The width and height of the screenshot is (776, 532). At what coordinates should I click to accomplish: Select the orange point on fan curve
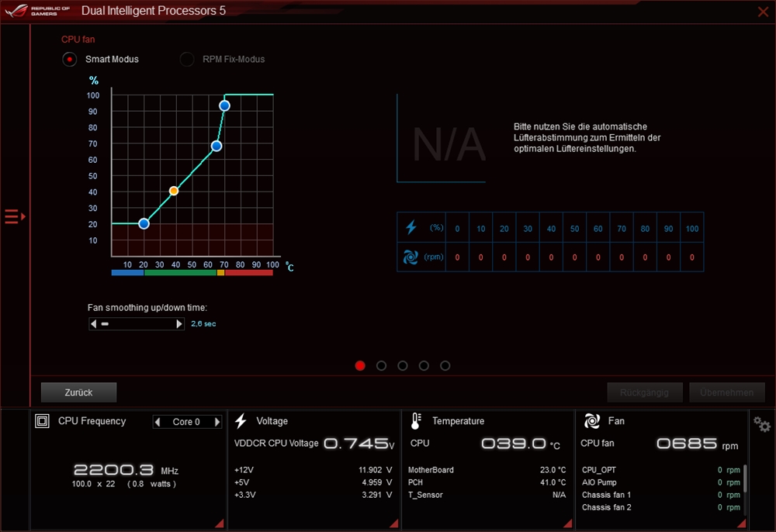174,191
